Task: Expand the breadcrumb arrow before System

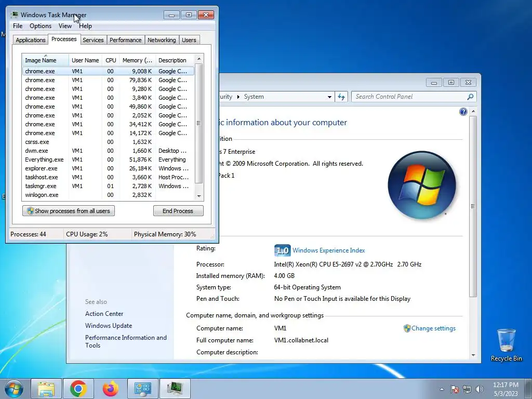Action: tap(238, 97)
